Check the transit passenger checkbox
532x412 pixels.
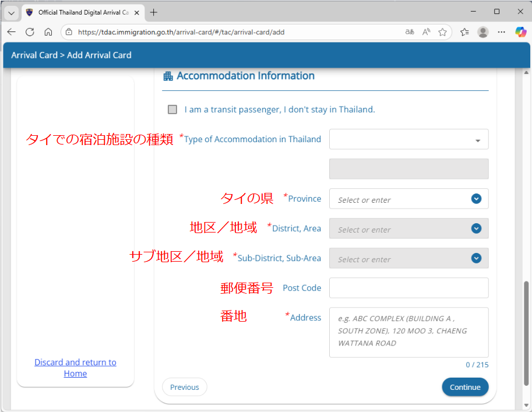pyautogui.click(x=172, y=110)
